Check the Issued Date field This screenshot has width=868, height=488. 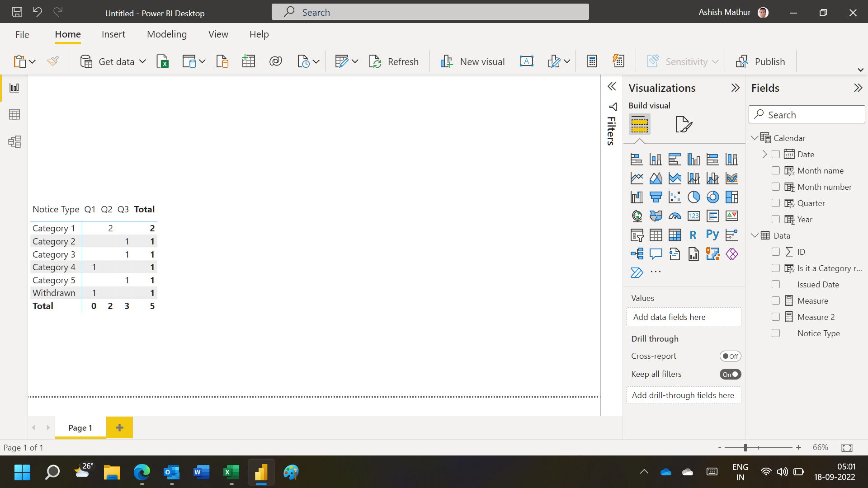pyautogui.click(x=776, y=284)
